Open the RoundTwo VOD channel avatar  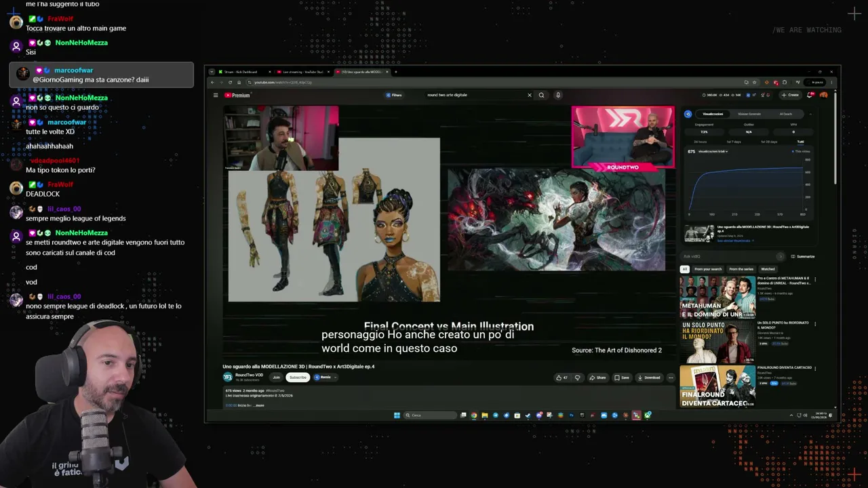click(x=228, y=377)
